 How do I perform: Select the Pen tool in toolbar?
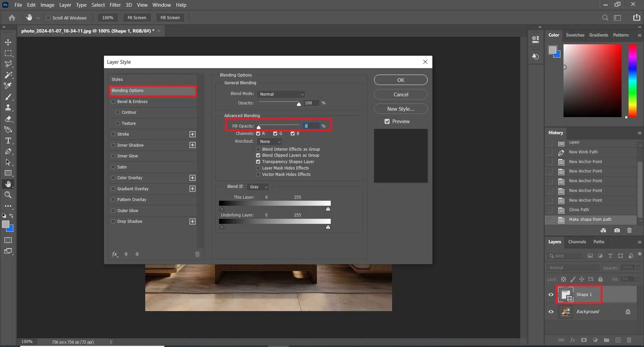click(8, 152)
